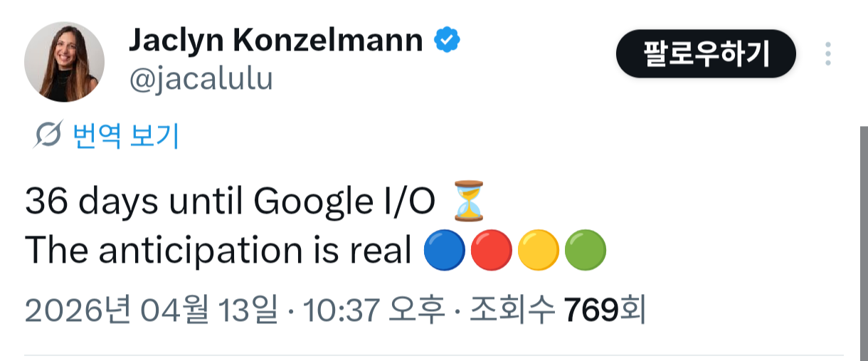Click the yellow circle emoji

point(538,251)
